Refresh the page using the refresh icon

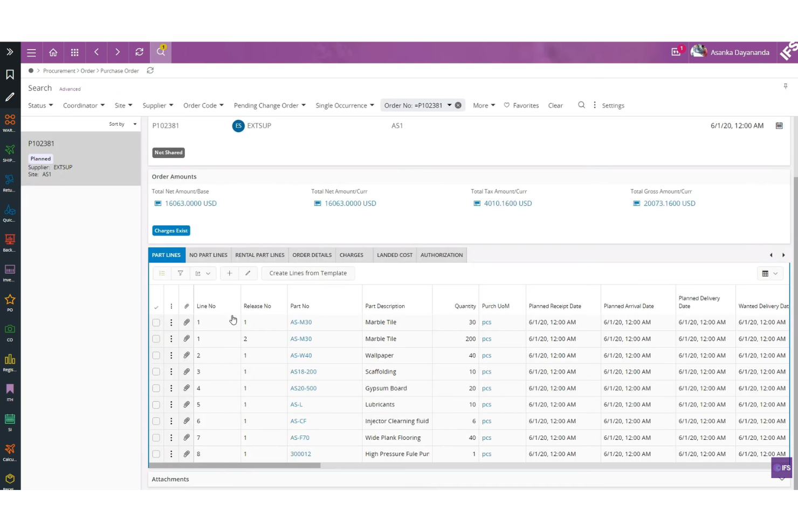139,52
